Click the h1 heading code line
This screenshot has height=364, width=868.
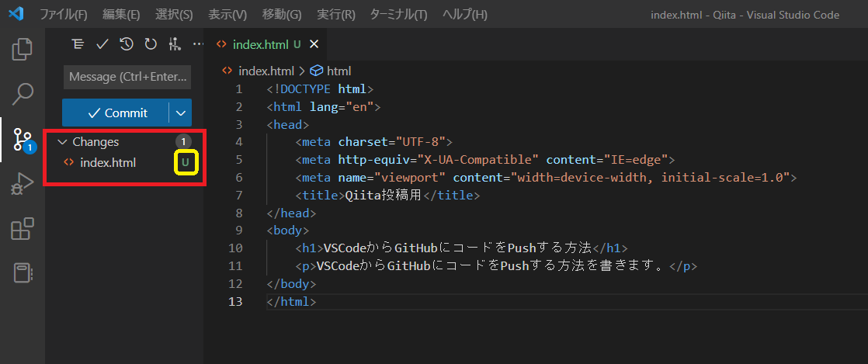click(462, 248)
